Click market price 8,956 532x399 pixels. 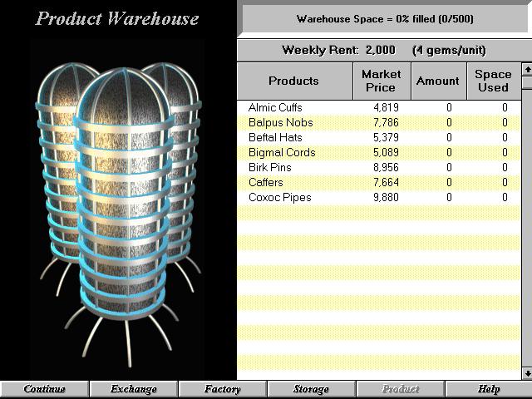point(386,167)
